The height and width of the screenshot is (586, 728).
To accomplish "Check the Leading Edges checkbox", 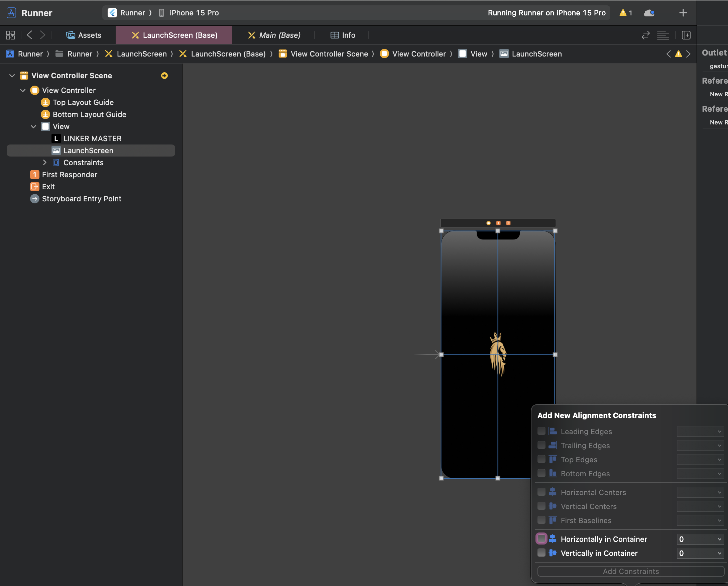I will click(x=541, y=431).
